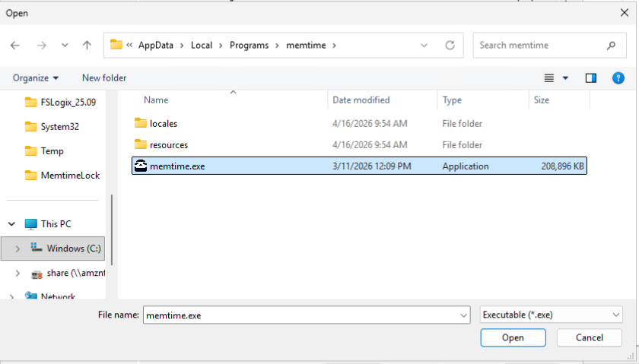Viewport: 639px width, 364px height.
Task: Click the Open button
Action: pyautogui.click(x=513, y=337)
